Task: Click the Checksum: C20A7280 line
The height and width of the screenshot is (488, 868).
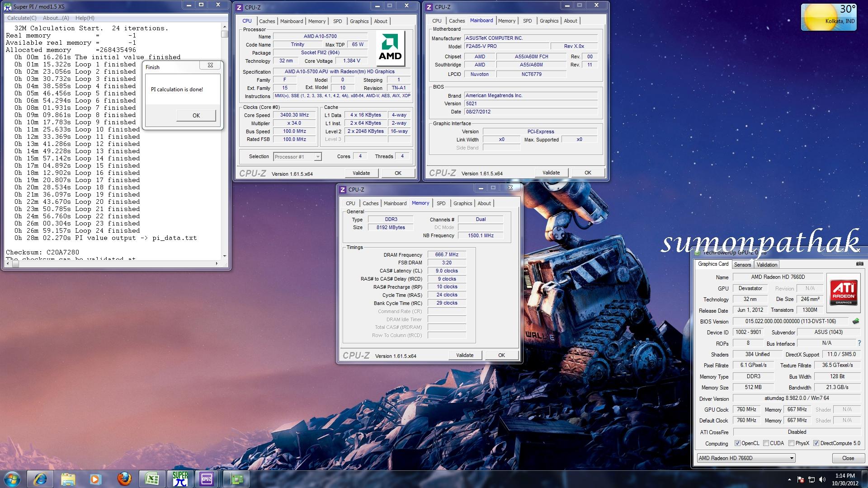Action: point(42,252)
